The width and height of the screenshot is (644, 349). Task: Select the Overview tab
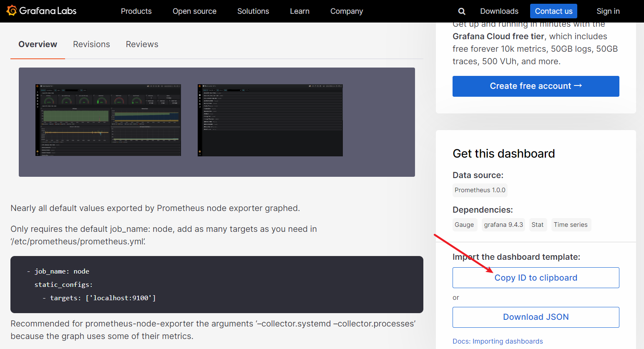coord(38,44)
